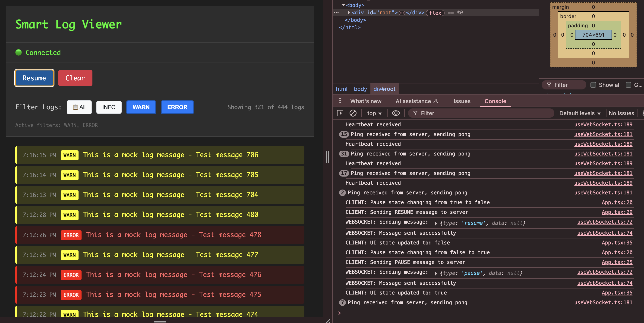Switch to What's new tab

[366, 101]
